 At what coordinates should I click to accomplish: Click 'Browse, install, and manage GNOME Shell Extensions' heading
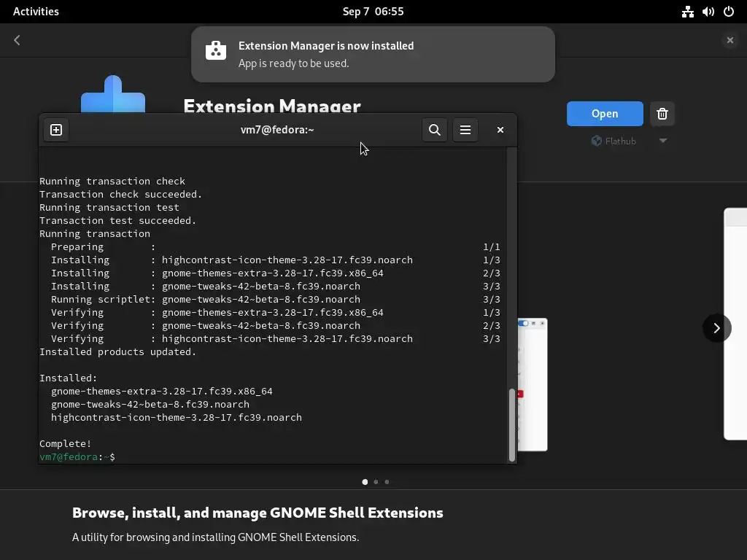coord(258,513)
